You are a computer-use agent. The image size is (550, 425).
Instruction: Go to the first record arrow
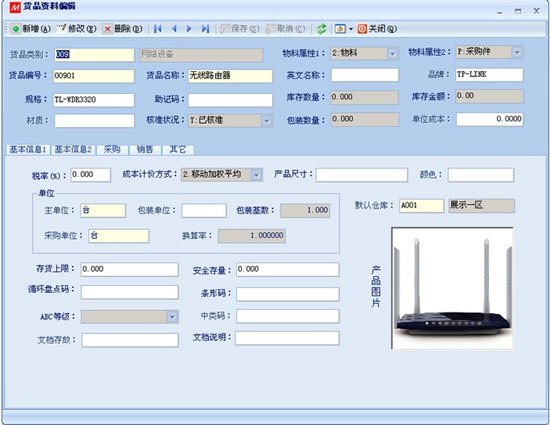pyautogui.click(x=157, y=29)
